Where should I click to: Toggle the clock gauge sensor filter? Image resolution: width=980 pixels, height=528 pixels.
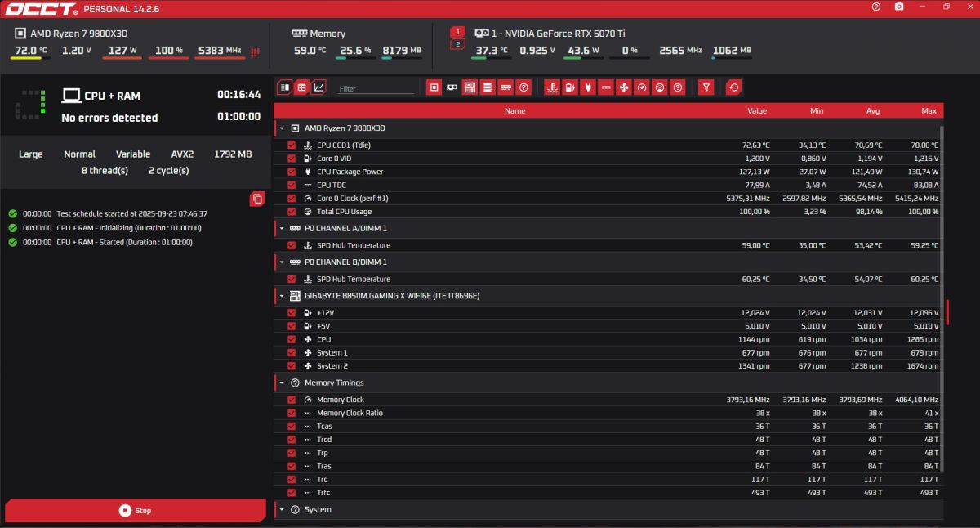[x=642, y=87]
